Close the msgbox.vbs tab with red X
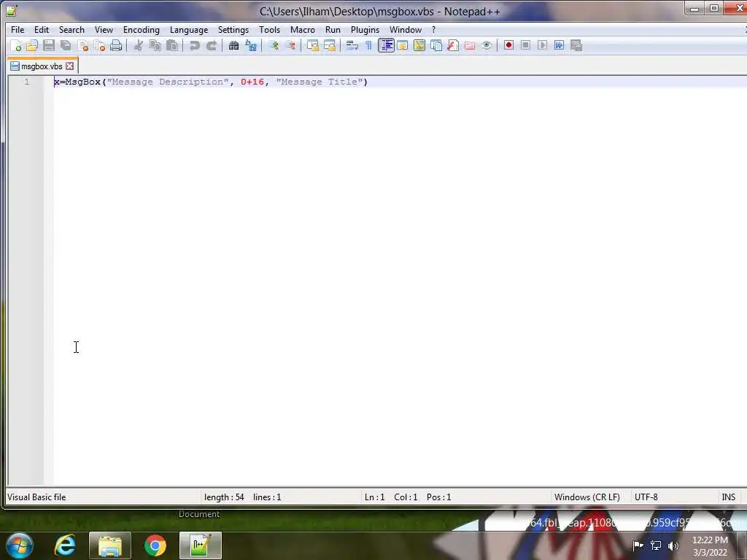Image resolution: width=747 pixels, height=560 pixels. tap(69, 66)
